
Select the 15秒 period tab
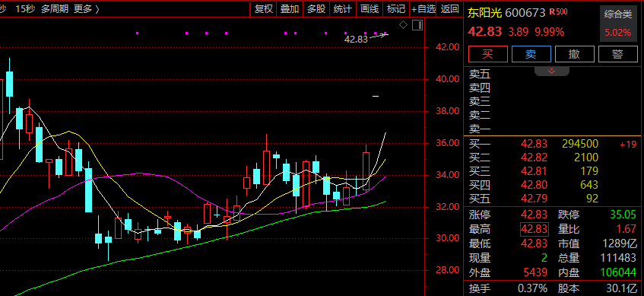(25, 9)
